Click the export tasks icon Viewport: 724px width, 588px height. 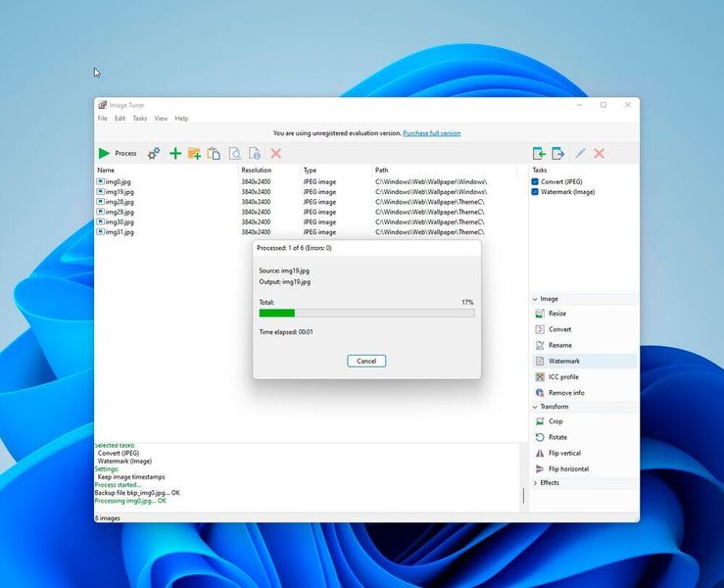pos(558,153)
